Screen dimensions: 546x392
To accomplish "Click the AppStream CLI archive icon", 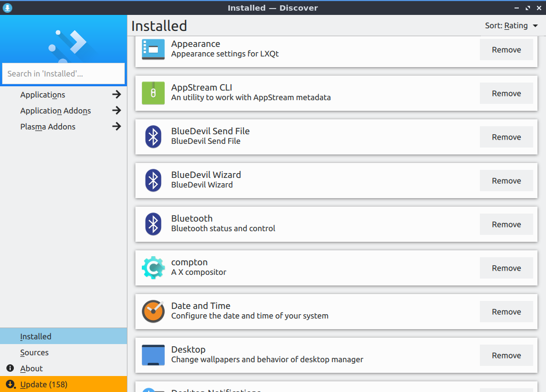I will (154, 93).
